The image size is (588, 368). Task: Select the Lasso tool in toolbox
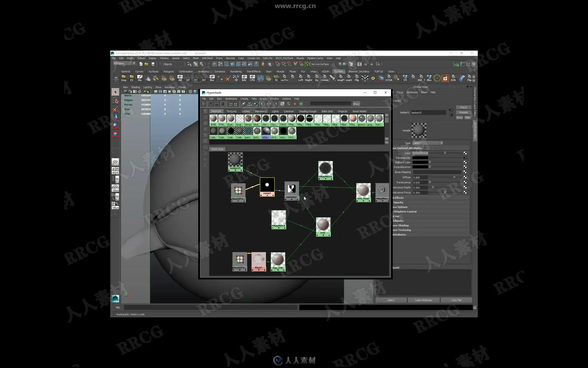tap(115, 101)
